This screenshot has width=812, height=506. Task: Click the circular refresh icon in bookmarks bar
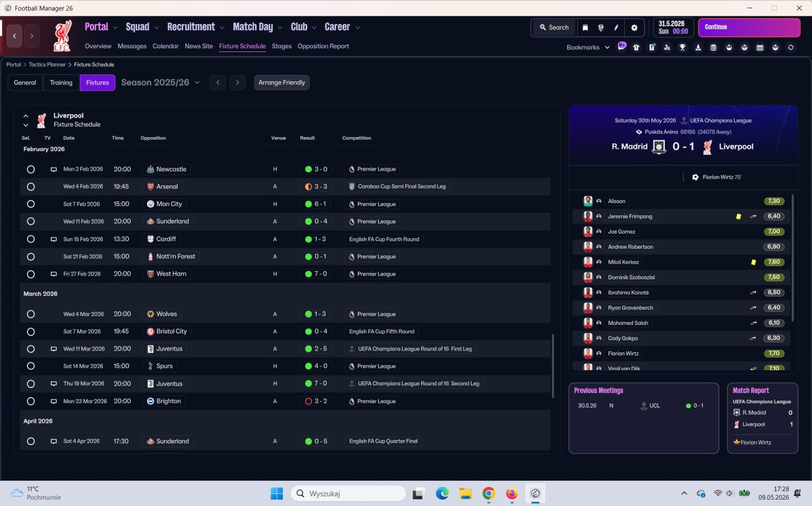pyautogui.click(x=790, y=47)
